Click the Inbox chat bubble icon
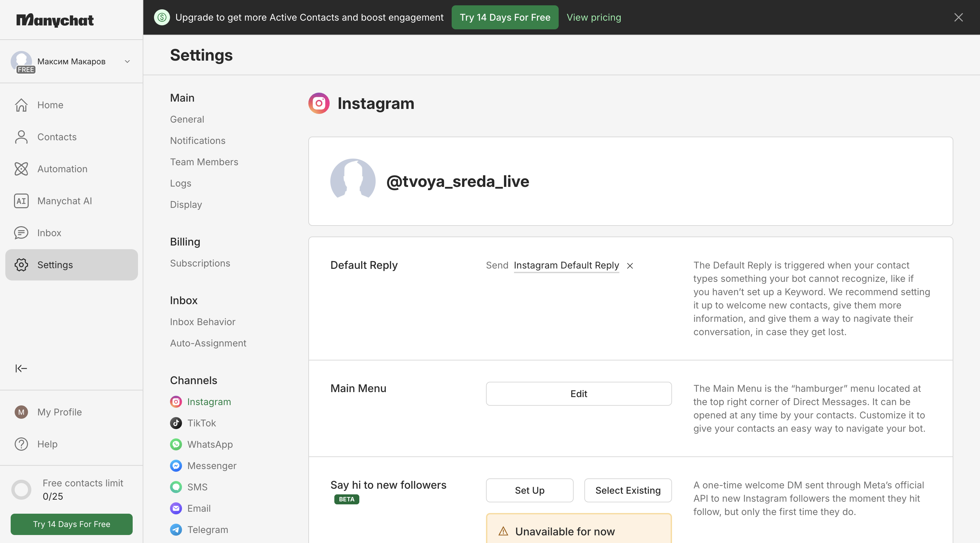The height and width of the screenshot is (543, 980). click(x=21, y=233)
